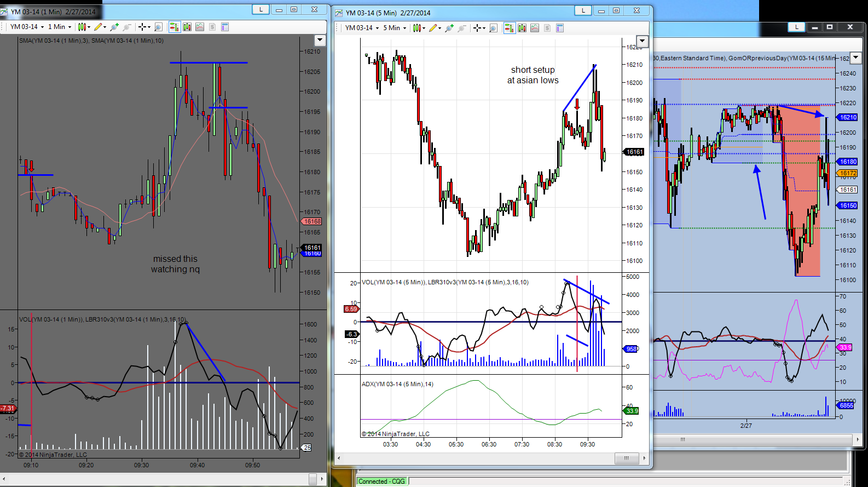The width and height of the screenshot is (868, 487).
Task: Click scroll right arrow on 15 Min chart
Action: pyautogui.click(x=858, y=439)
